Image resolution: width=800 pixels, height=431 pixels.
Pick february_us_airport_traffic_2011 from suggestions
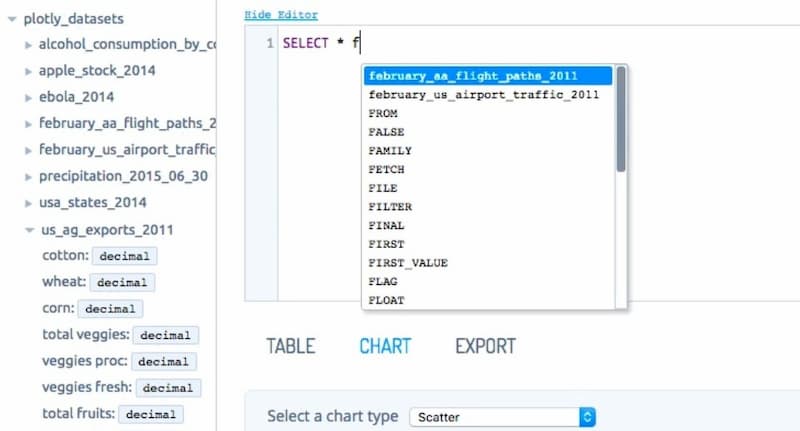coord(483,95)
